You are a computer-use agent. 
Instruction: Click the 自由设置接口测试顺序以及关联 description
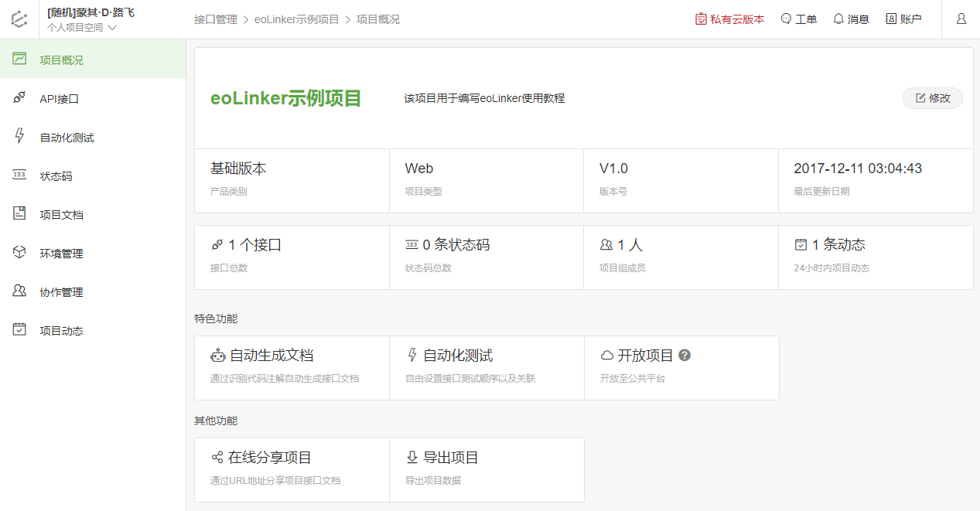(x=470, y=379)
